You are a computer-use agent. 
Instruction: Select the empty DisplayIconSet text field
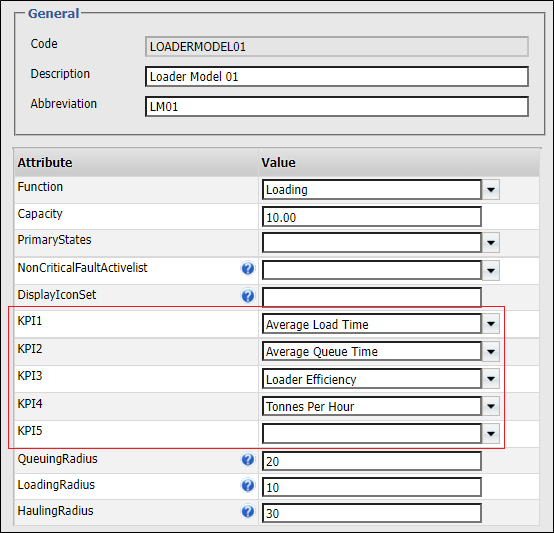point(372,297)
